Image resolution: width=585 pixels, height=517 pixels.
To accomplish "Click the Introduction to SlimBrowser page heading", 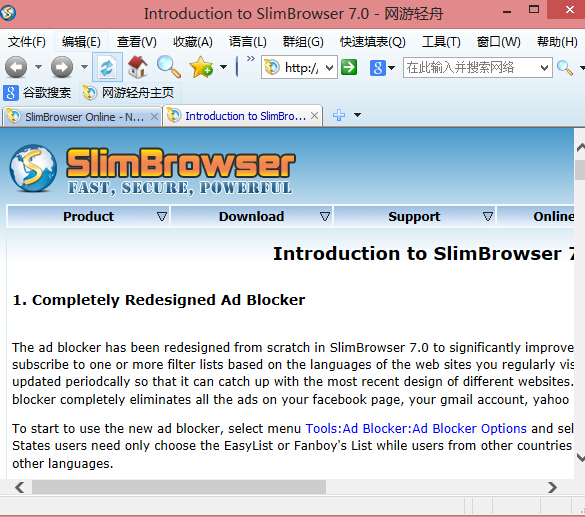I will point(424,254).
